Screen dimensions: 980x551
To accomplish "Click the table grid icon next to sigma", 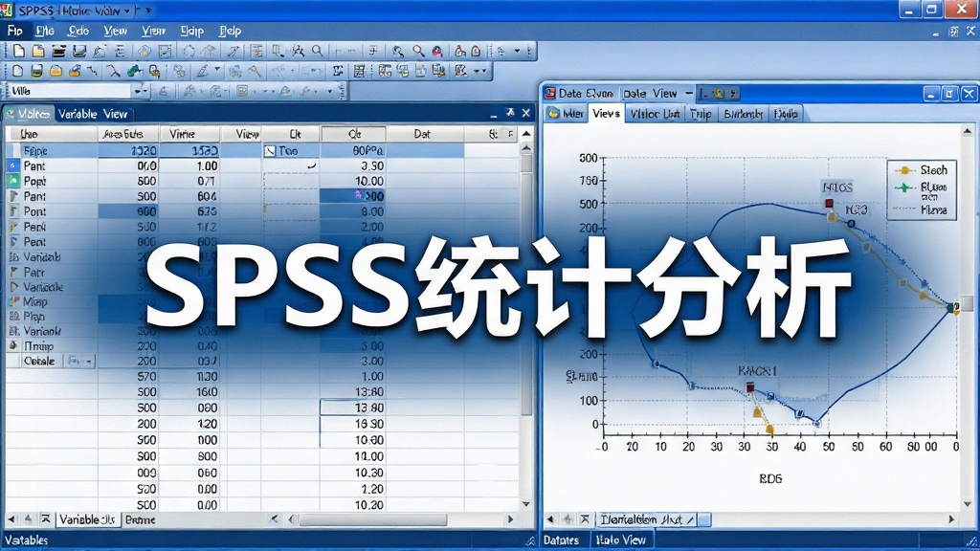I will (x=360, y=71).
